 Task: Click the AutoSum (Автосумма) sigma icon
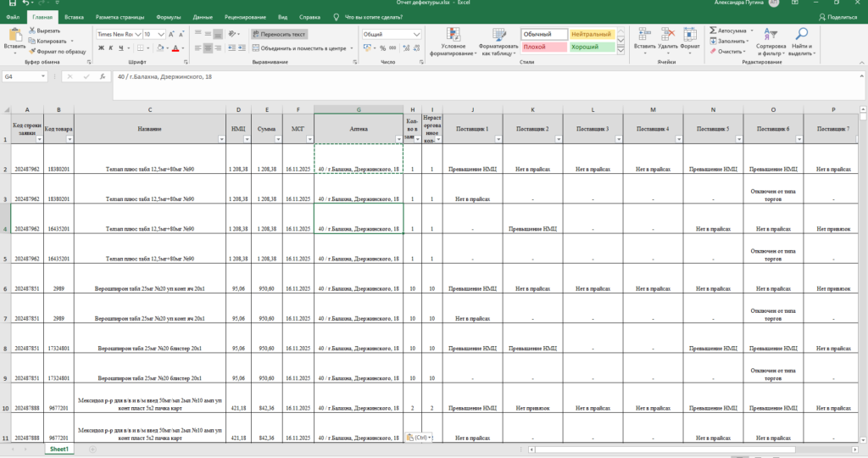point(714,31)
